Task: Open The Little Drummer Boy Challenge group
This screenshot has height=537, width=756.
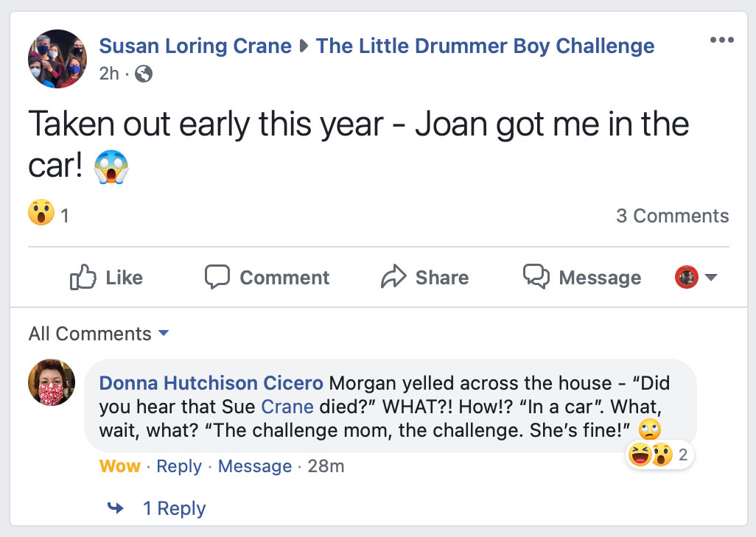Action: pyautogui.click(x=485, y=46)
